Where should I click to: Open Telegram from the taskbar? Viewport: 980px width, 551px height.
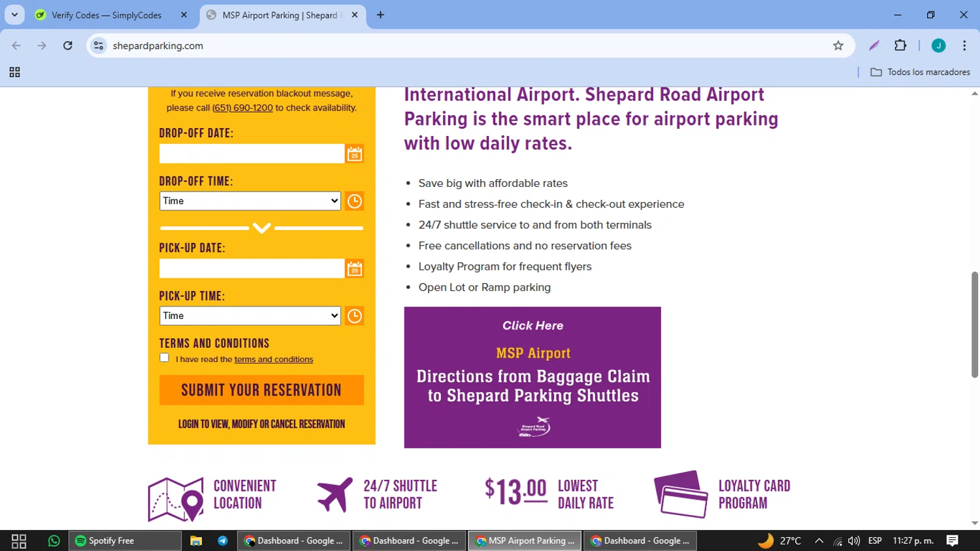(x=223, y=541)
